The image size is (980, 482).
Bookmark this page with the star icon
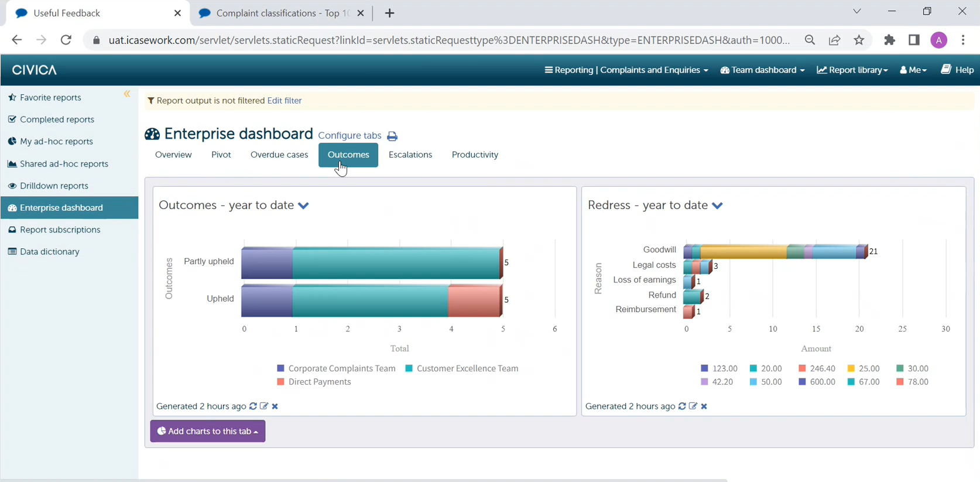pos(859,40)
